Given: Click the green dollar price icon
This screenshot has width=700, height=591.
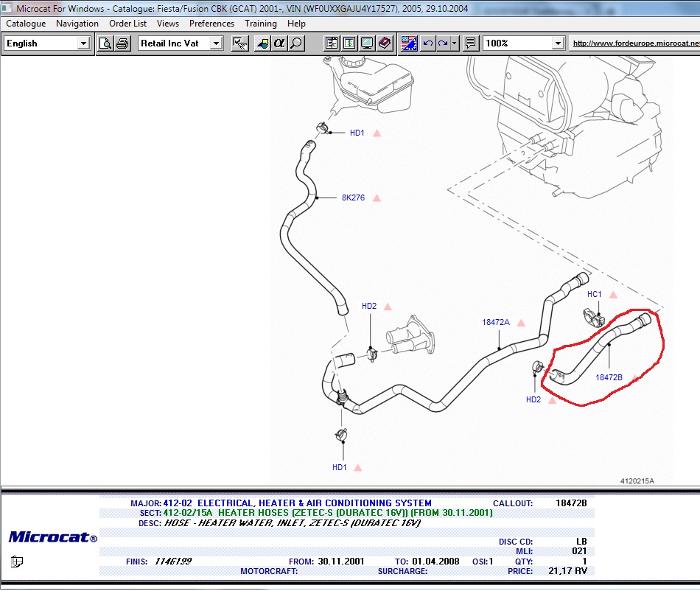Looking at the screenshot, I should (349, 43).
